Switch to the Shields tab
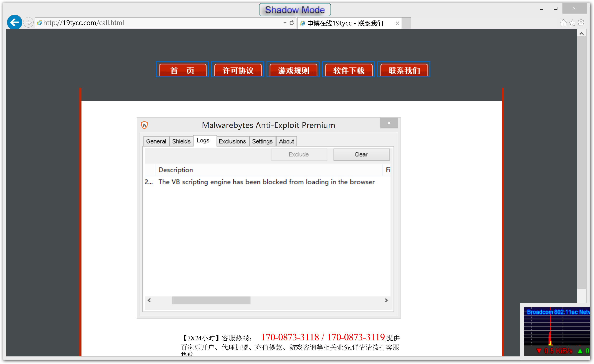This screenshot has height=364, width=594. click(181, 141)
